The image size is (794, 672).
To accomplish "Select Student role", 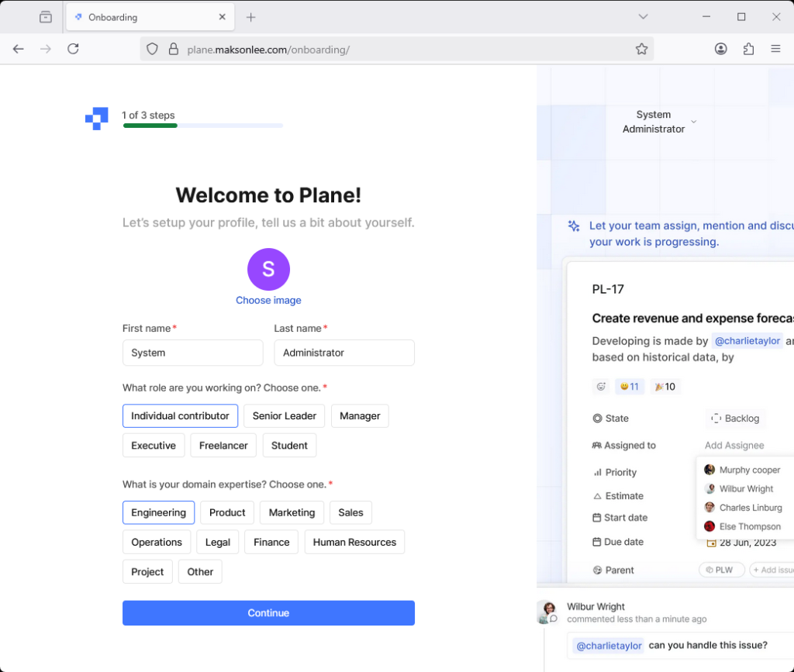I will click(x=290, y=446).
